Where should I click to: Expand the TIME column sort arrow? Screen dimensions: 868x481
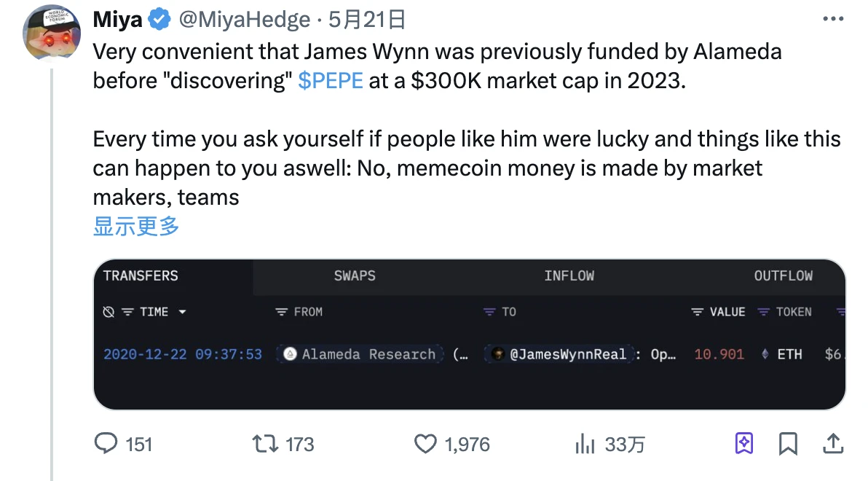coord(182,312)
